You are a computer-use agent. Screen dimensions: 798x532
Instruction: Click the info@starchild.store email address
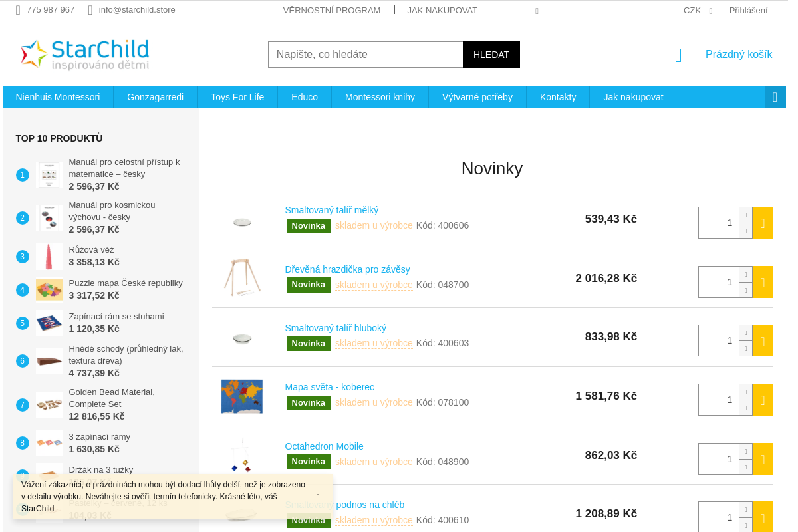tap(137, 10)
